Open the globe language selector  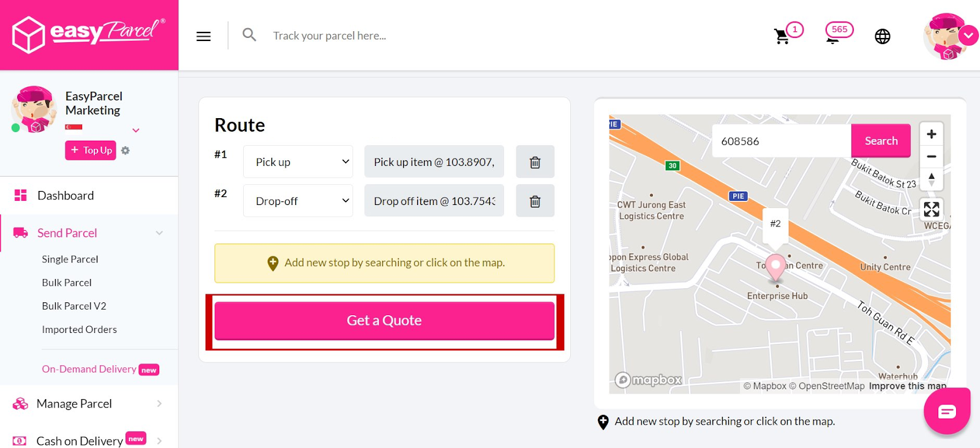click(882, 35)
